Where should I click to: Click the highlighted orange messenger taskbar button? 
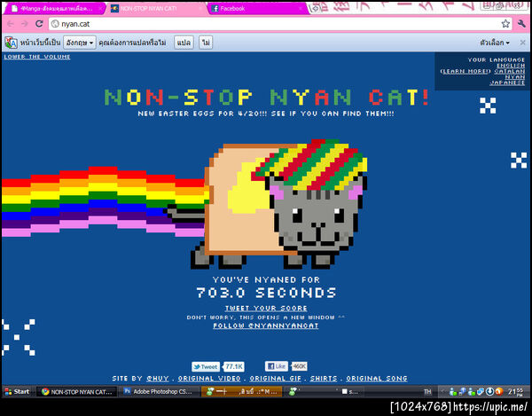pyautogui.click(x=241, y=391)
